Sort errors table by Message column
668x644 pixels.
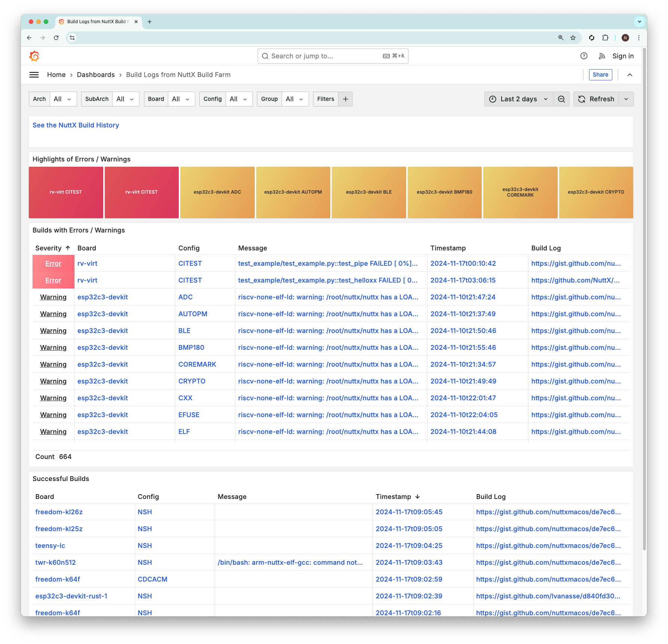[x=252, y=248]
